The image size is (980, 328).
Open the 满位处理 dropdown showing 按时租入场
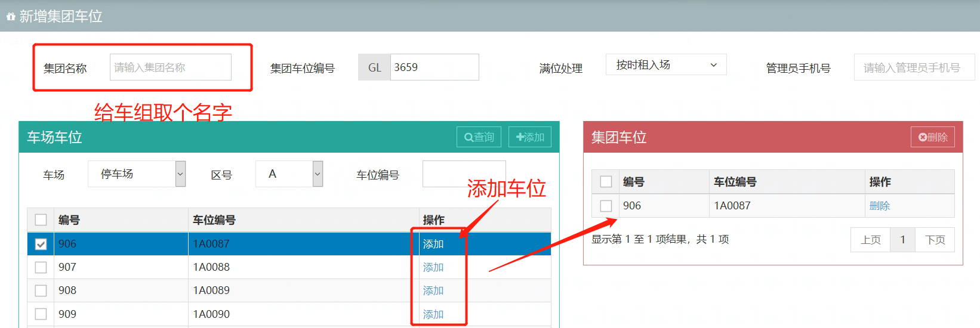click(666, 65)
